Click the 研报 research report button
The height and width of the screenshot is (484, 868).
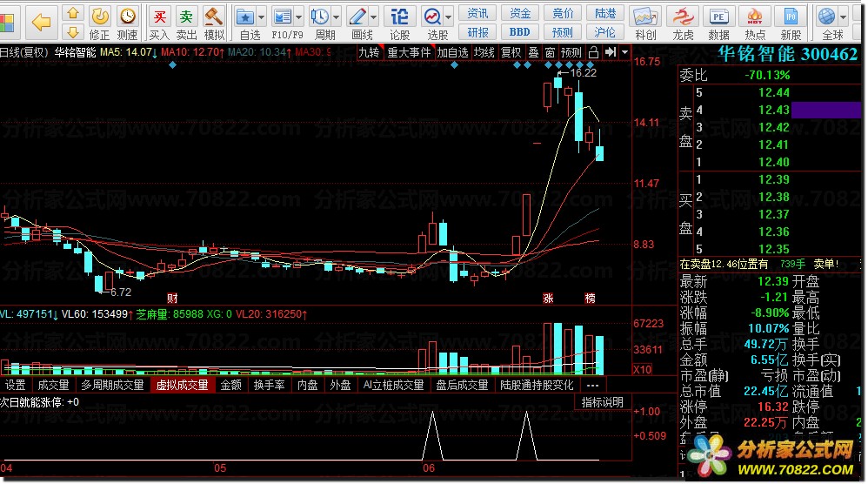[477, 32]
